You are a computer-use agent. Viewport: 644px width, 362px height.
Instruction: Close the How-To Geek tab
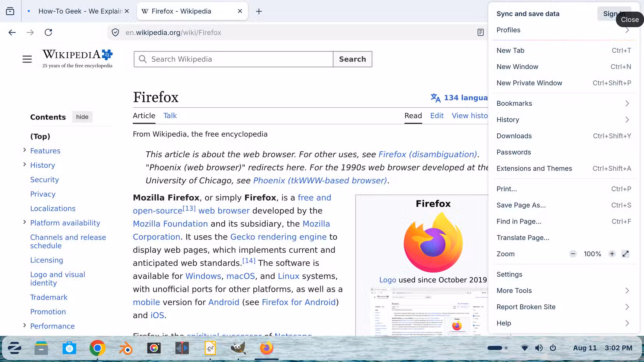(127, 11)
